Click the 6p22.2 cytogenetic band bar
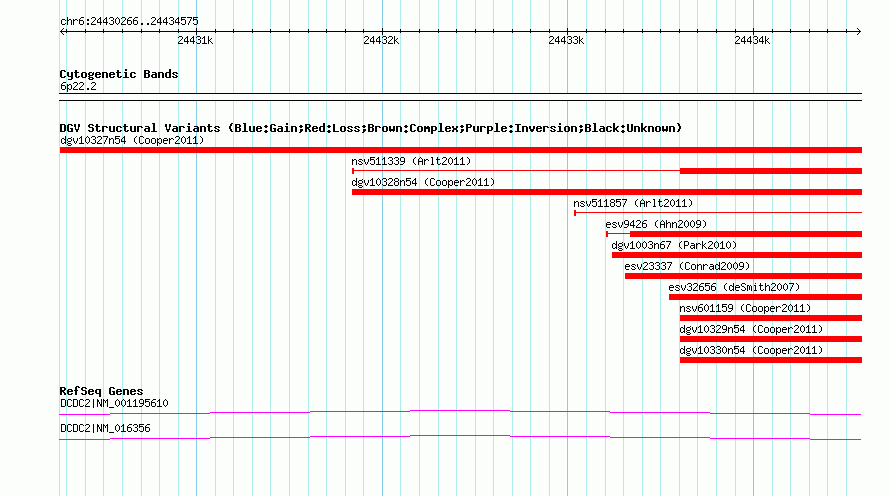The height and width of the screenshot is (496, 890). (x=460, y=97)
